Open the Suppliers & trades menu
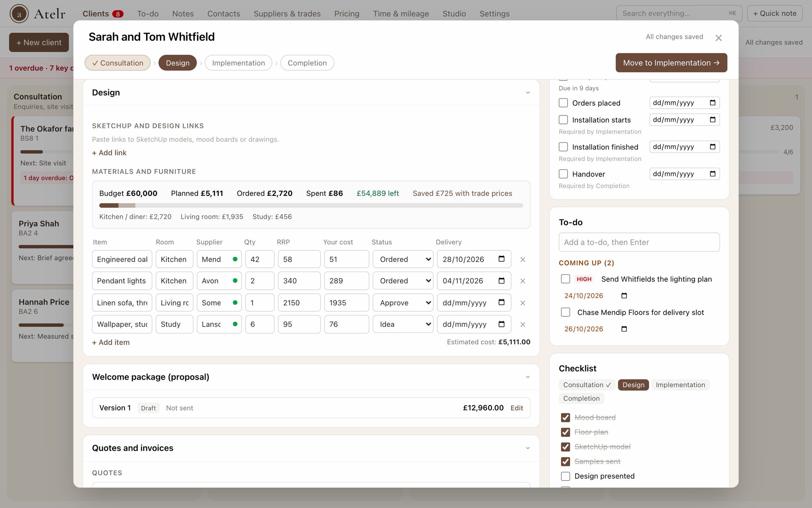This screenshot has height=508, width=812. (x=287, y=13)
